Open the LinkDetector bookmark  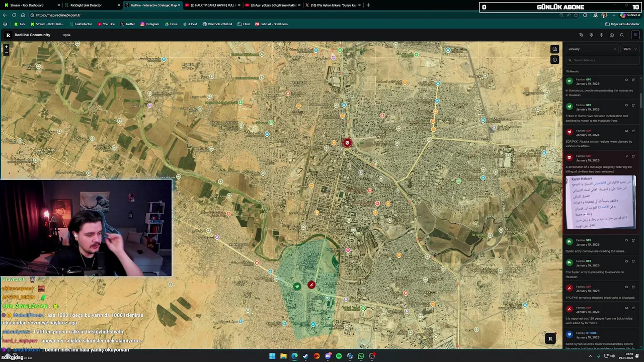[x=81, y=24]
